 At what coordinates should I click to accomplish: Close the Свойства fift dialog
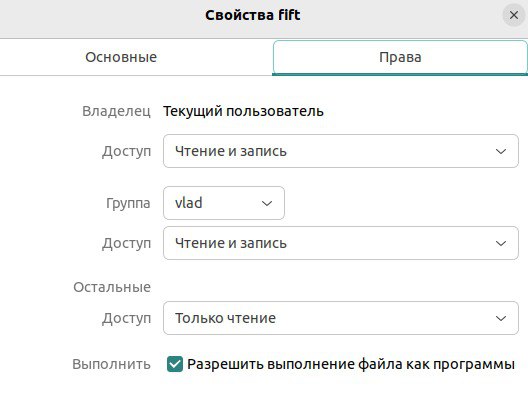point(514,15)
